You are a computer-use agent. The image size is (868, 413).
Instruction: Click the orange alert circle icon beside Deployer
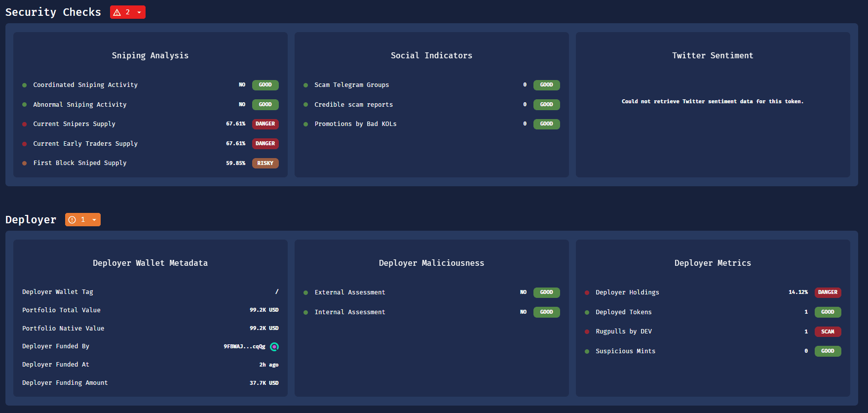click(72, 220)
